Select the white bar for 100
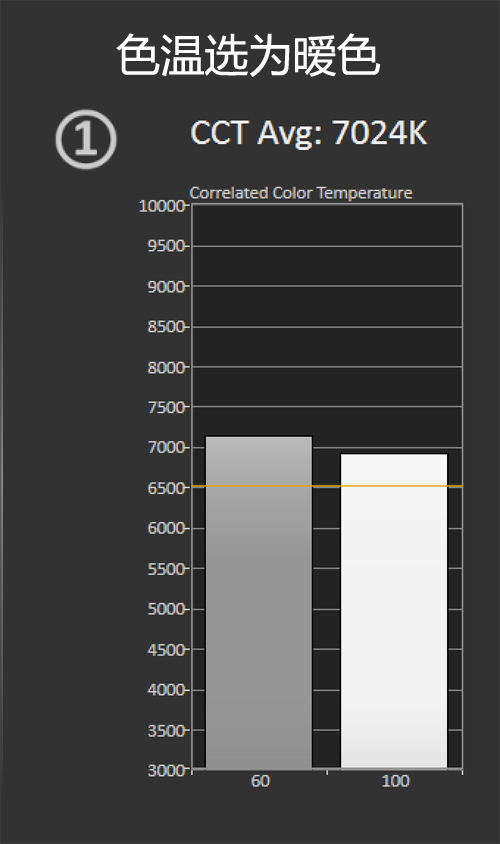The image size is (500, 844). point(394,611)
